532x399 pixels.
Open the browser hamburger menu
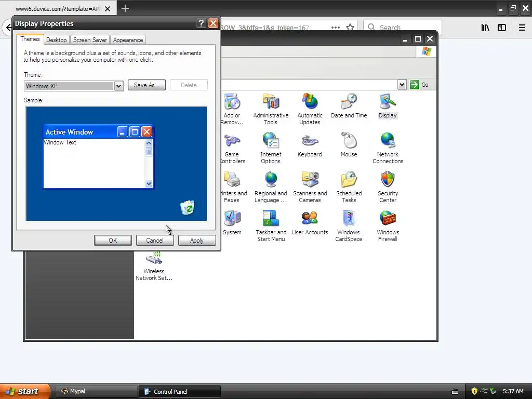(522, 28)
